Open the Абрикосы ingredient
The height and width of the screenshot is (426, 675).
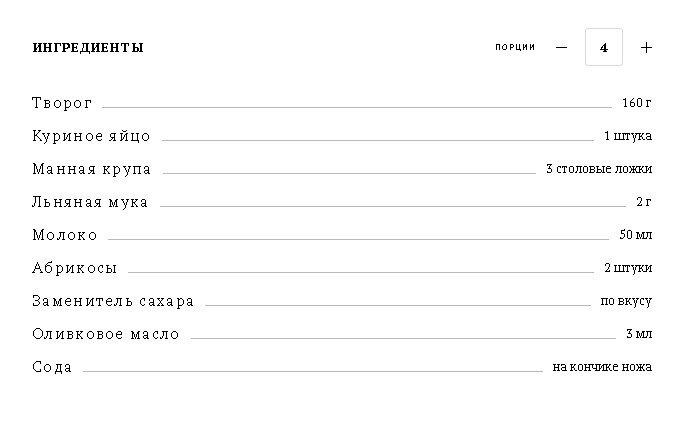74,268
